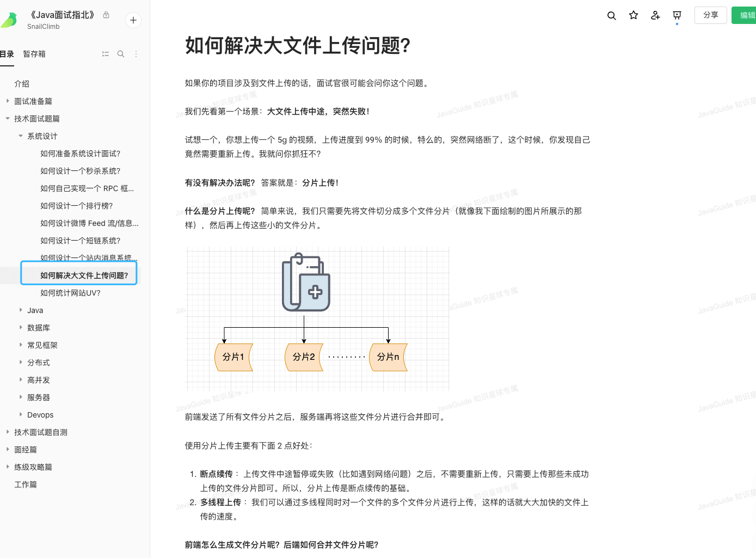Click the plus button beside book title
This screenshot has width=756, height=558.
pyautogui.click(x=133, y=20)
